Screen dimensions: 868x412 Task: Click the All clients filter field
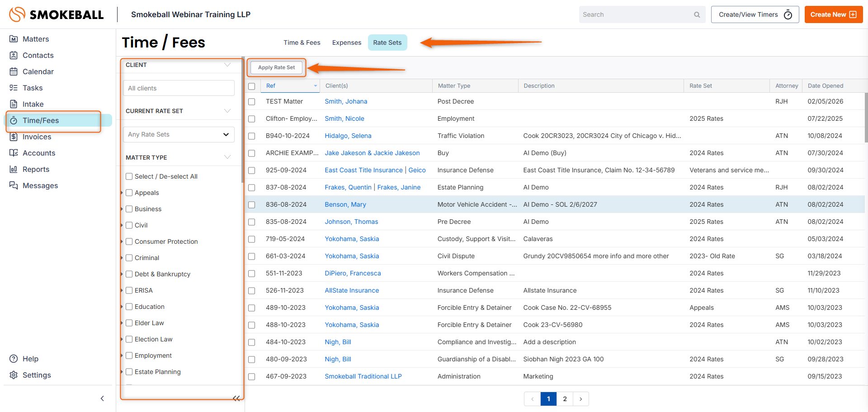point(179,88)
